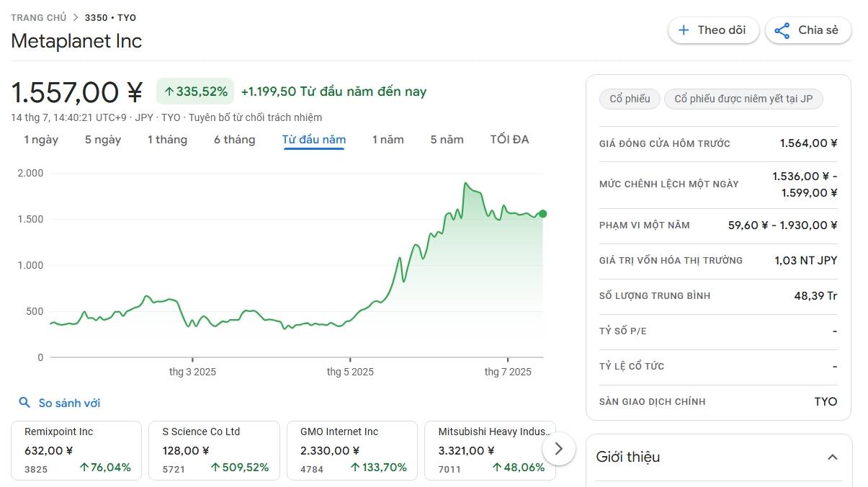This screenshot has width=868, height=487.
Task: Click the TỶ SỐ P/E label
Action: (623, 331)
